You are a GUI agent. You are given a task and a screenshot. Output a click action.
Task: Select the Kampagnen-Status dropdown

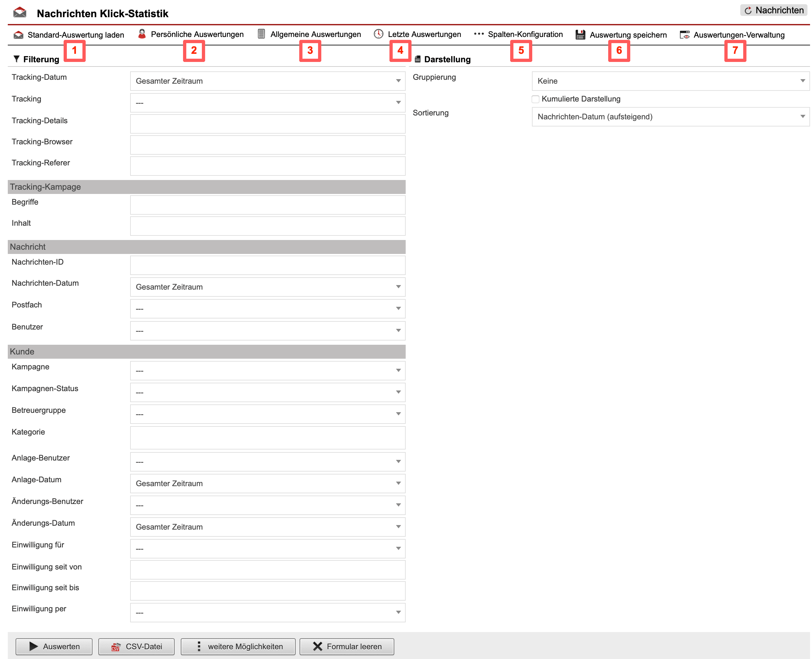(267, 392)
